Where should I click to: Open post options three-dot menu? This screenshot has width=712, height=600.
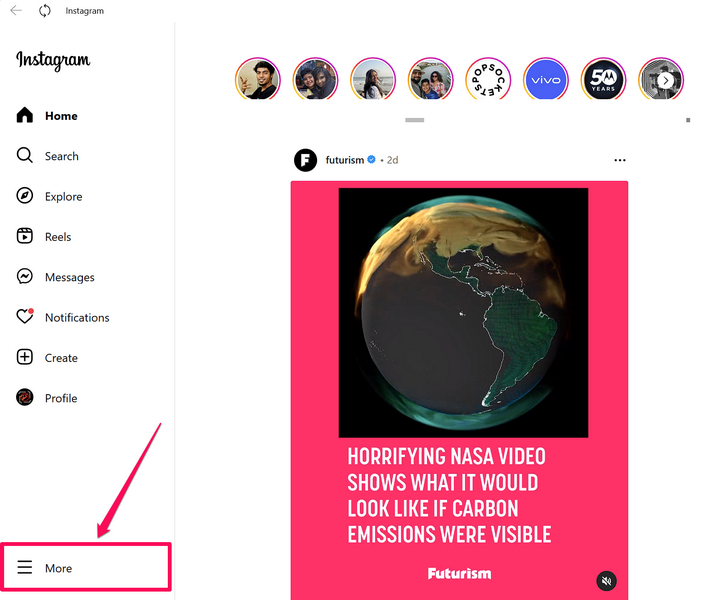click(619, 160)
